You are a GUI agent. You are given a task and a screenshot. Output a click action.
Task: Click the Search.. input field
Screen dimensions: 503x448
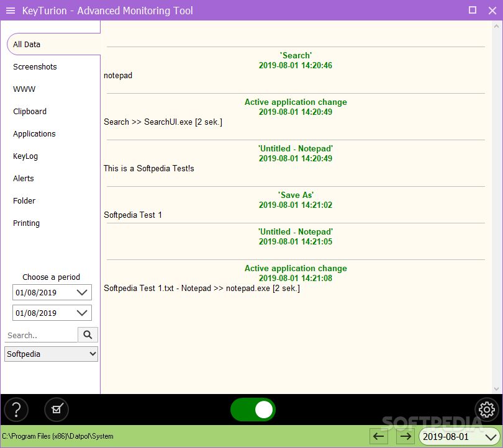[41, 335]
